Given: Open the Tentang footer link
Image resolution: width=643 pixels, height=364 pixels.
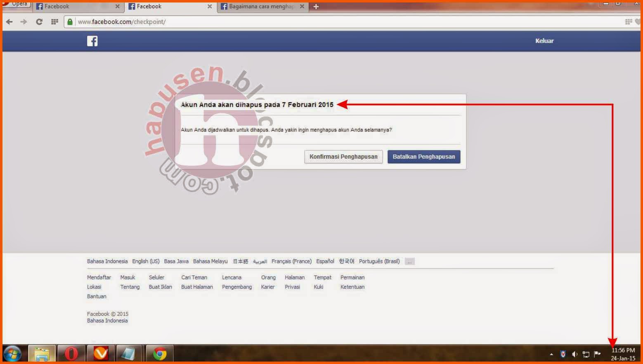Looking at the screenshot, I should coord(130,287).
